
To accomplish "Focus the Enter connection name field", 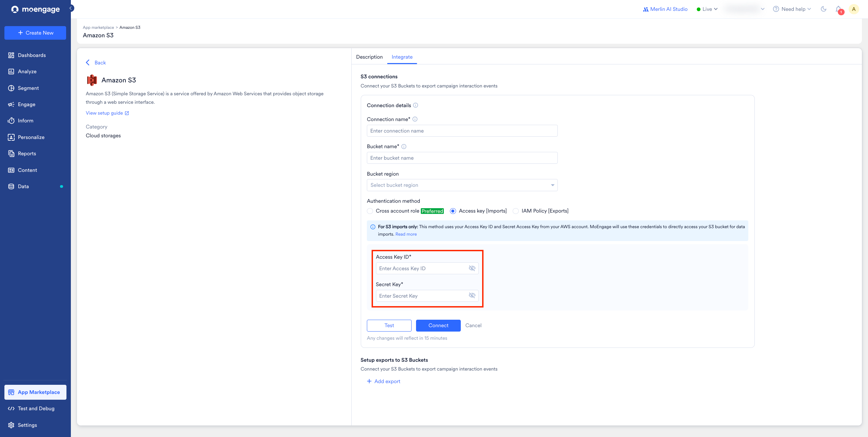I will click(x=462, y=131).
